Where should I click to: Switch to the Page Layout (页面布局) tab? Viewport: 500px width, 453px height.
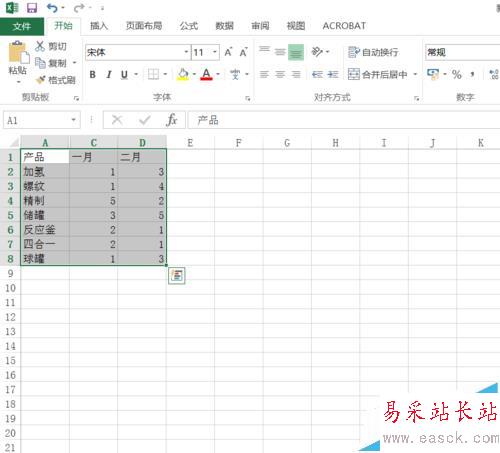pos(144,26)
